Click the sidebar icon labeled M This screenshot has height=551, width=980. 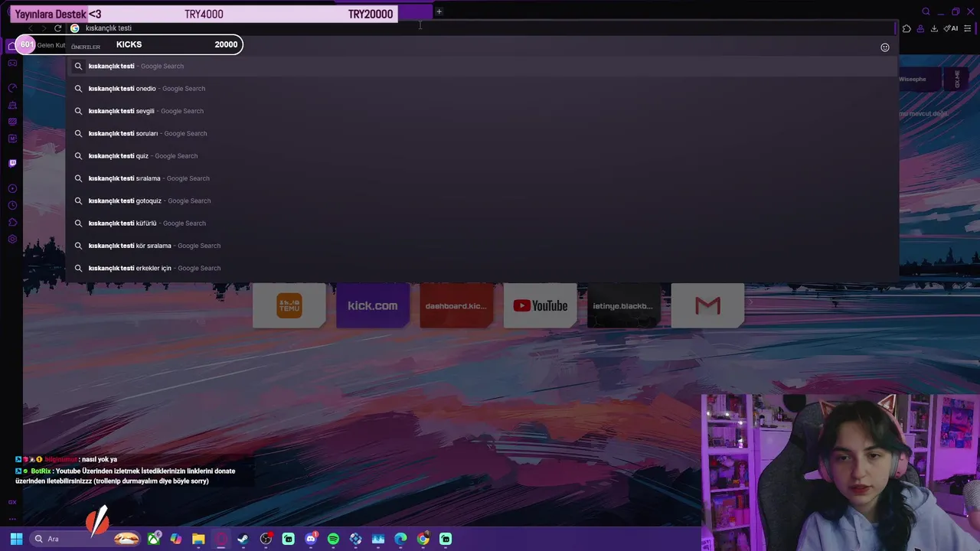pos(12,139)
